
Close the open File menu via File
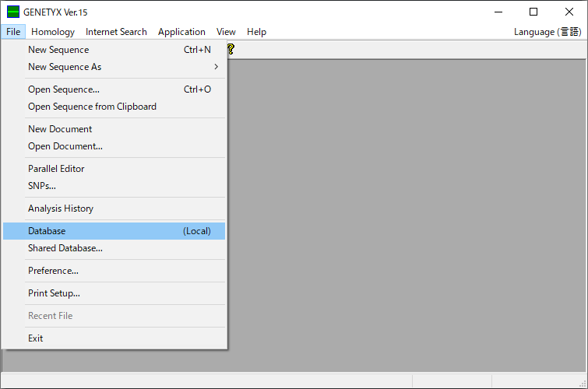13,32
